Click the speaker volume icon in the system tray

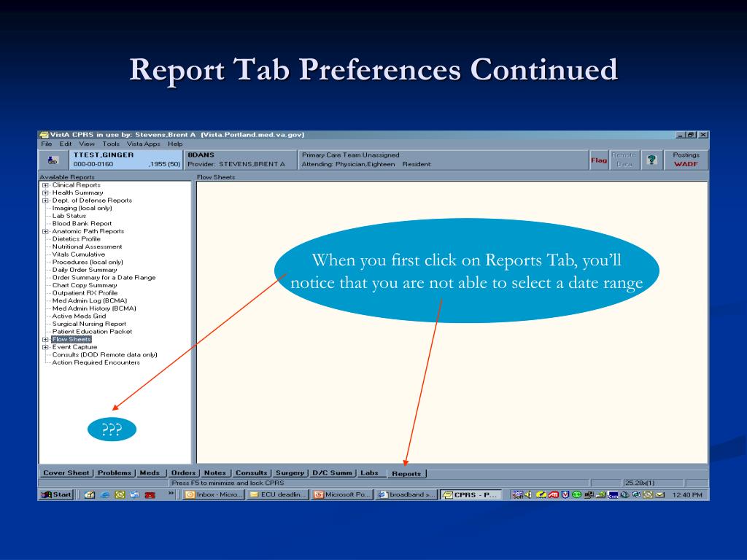click(x=528, y=495)
